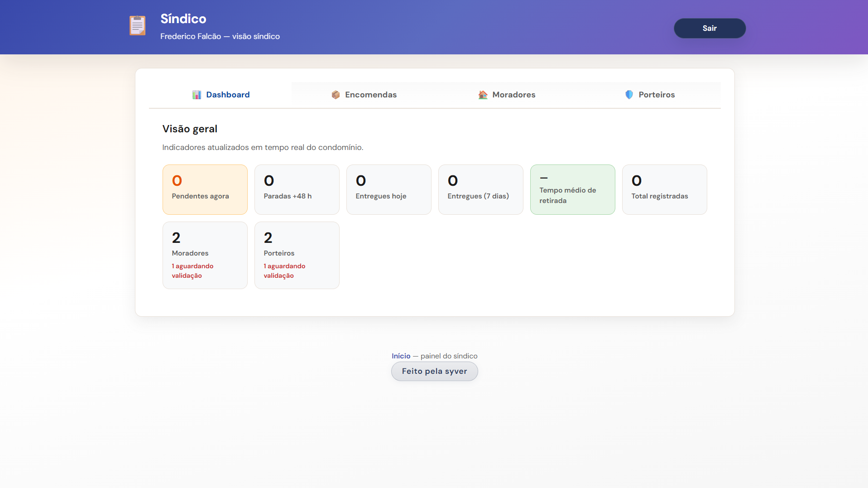Select the Entregues hoje card
This screenshot has width=868, height=488.
point(389,189)
